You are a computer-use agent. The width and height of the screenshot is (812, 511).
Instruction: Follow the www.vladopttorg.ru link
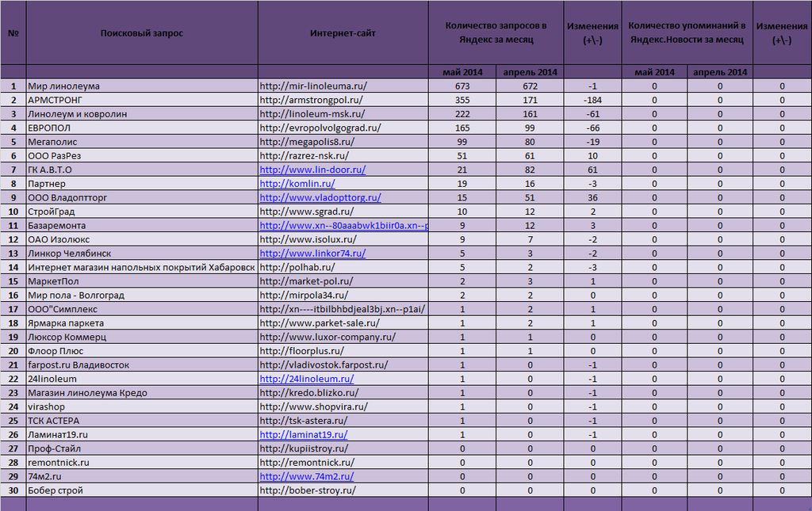coord(320,197)
